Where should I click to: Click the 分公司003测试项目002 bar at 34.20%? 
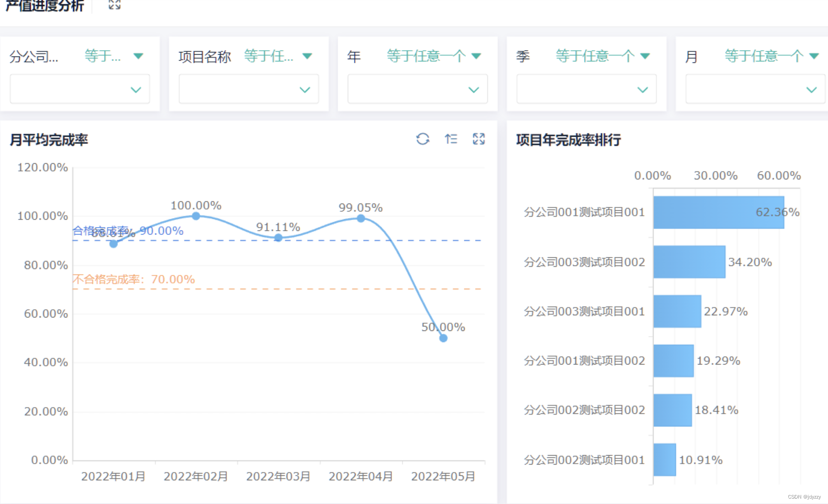pos(689,262)
